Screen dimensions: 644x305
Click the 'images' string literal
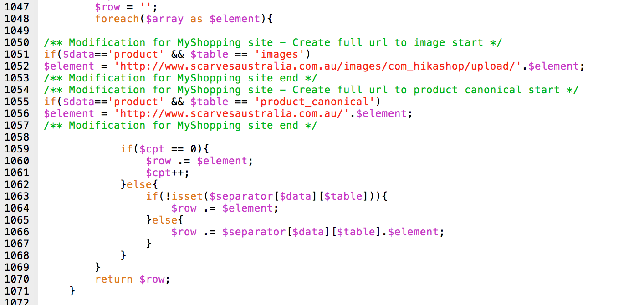pos(279,54)
